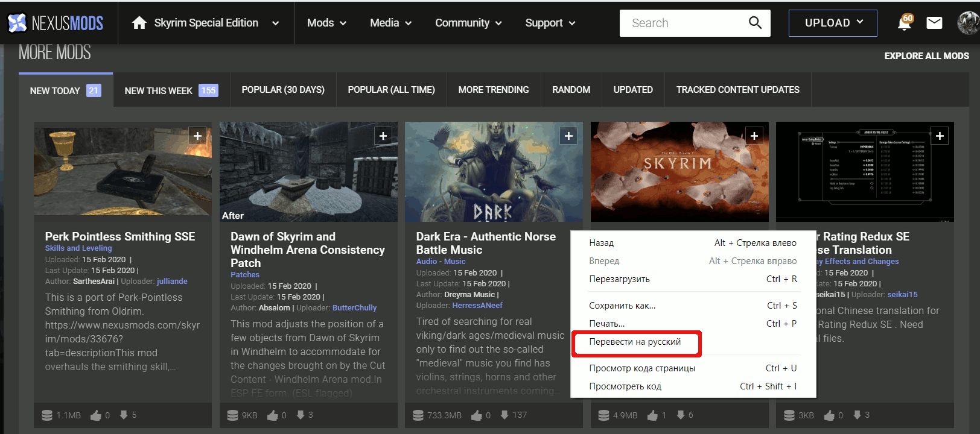Open Tracked Content Updates tab
Viewport: 980px width, 434px height.
737,90
